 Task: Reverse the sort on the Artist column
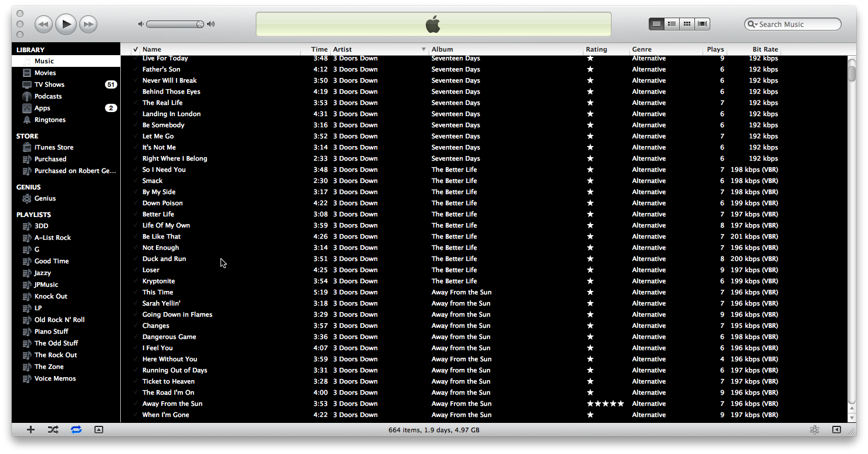pyautogui.click(x=379, y=49)
